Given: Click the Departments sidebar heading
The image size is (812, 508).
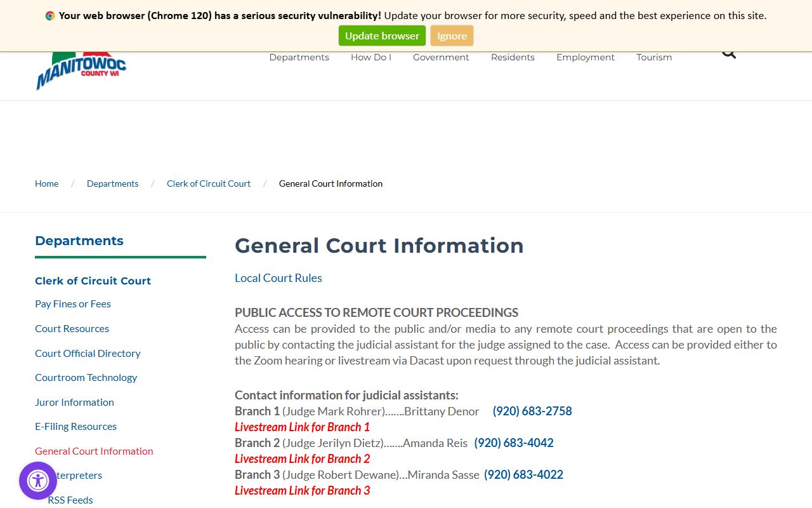Looking at the screenshot, I should pyautogui.click(x=79, y=241).
